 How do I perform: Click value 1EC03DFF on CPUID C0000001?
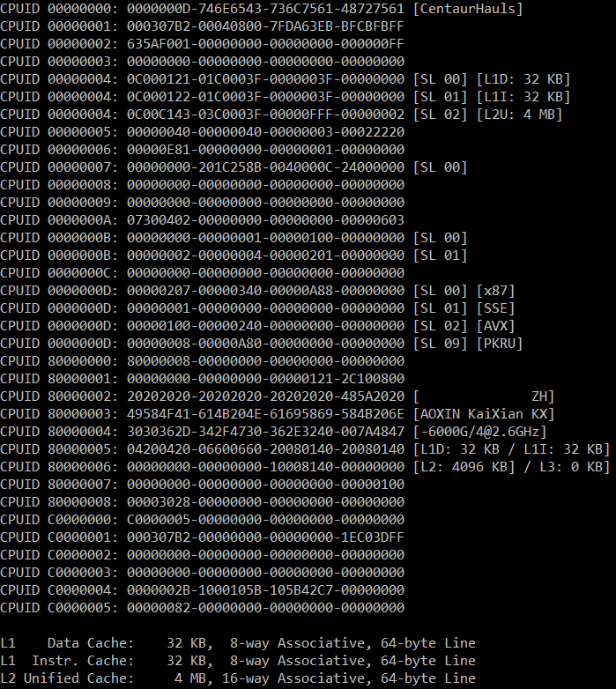373,537
